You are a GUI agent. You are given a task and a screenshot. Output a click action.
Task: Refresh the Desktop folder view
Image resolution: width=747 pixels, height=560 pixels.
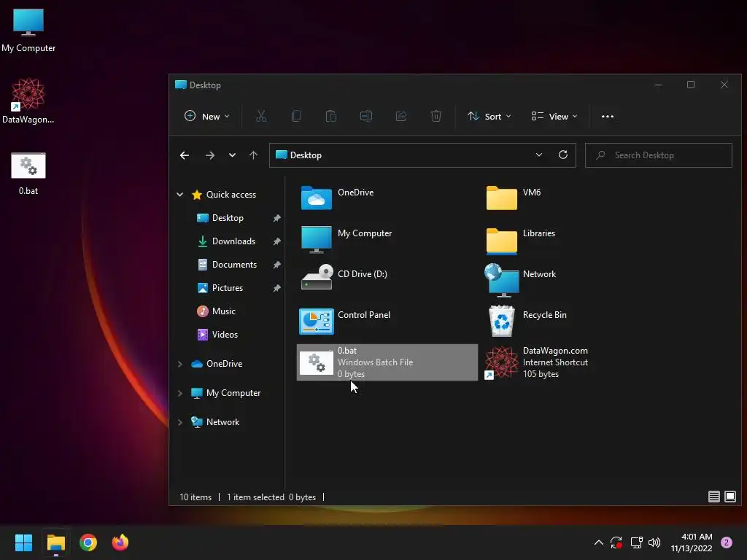(563, 155)
